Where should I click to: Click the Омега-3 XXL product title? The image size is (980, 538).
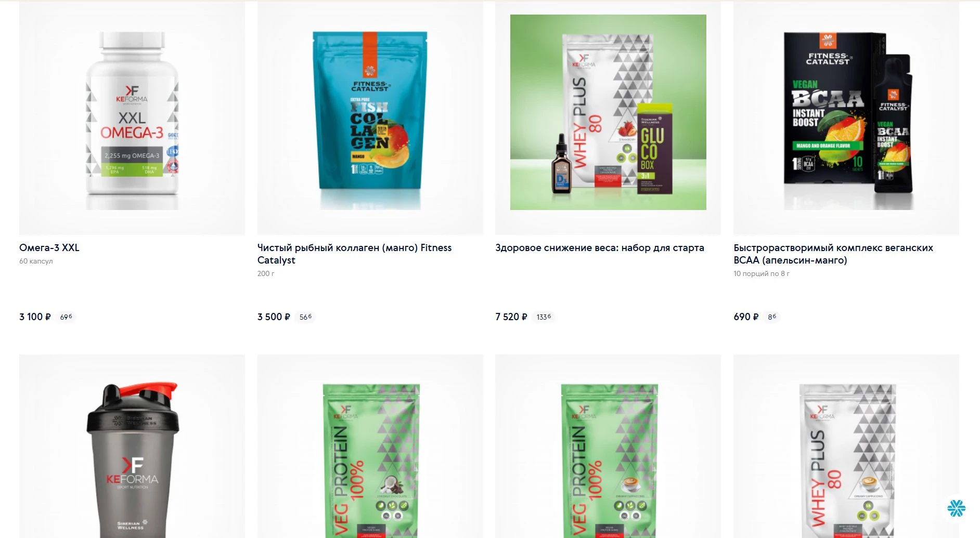click(49, 248)
